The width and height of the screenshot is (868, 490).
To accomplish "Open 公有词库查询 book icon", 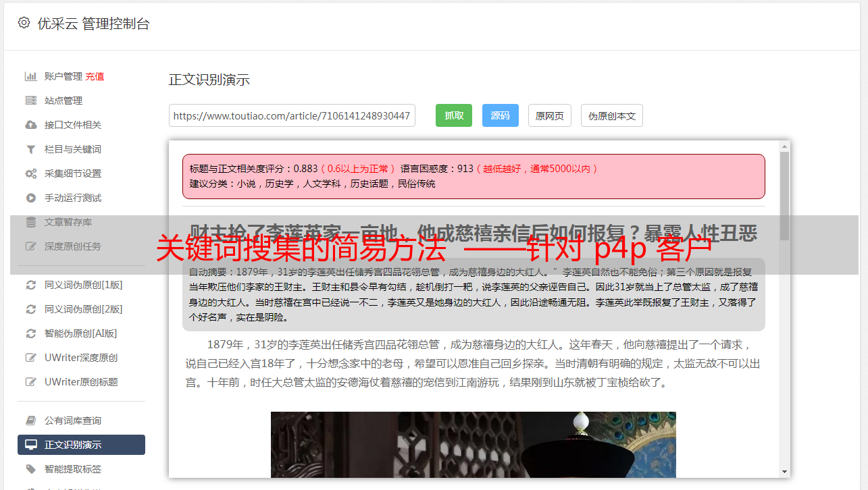I will pos(30,420).
